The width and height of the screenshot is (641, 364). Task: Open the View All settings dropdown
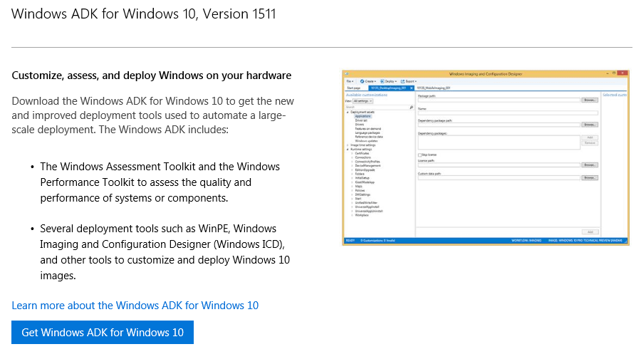pos(363,101)
